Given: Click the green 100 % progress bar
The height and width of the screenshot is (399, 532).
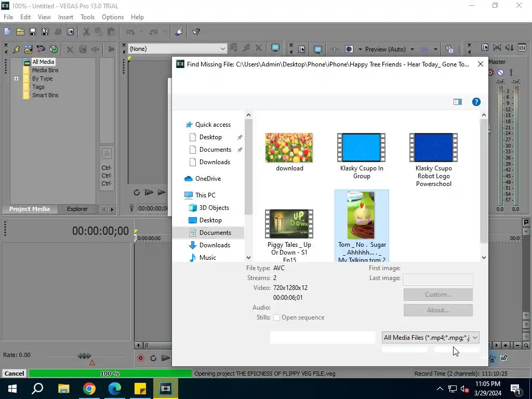Looking at the screenshot, I should click(110, 374).
